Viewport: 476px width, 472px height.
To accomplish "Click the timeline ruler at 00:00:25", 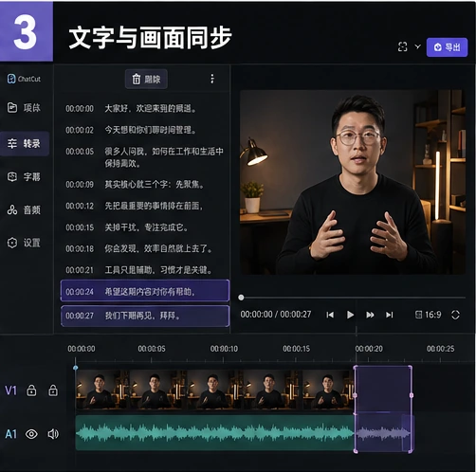I will coord(441,349).
